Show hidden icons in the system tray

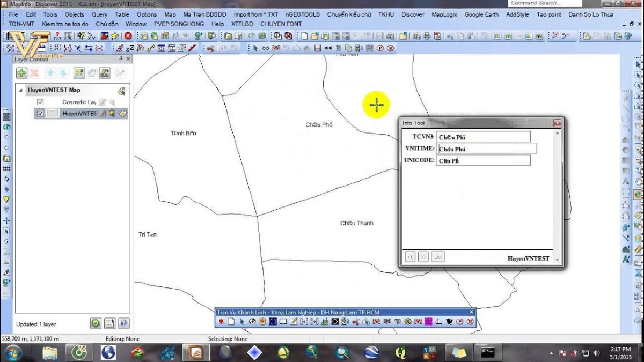click(551, 353)
